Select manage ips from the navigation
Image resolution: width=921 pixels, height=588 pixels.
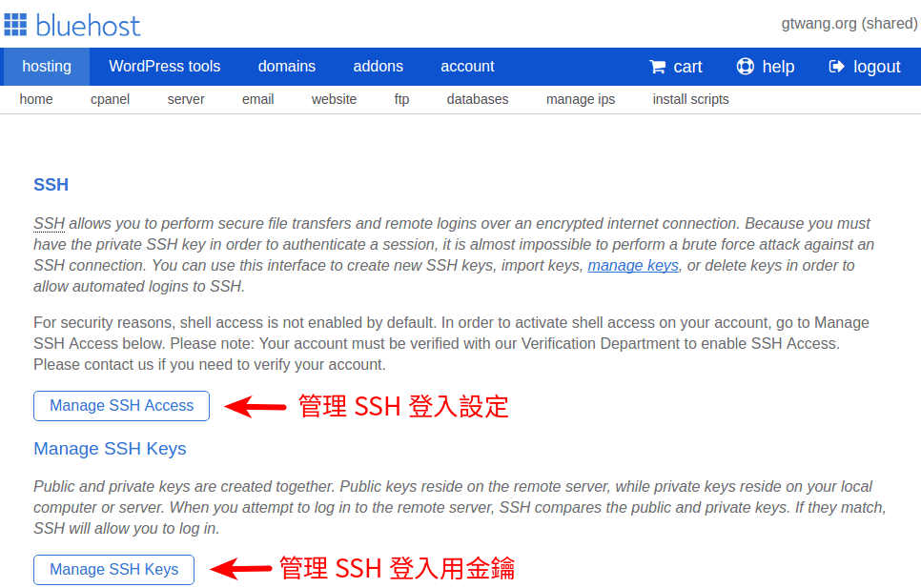click(580, 98)
